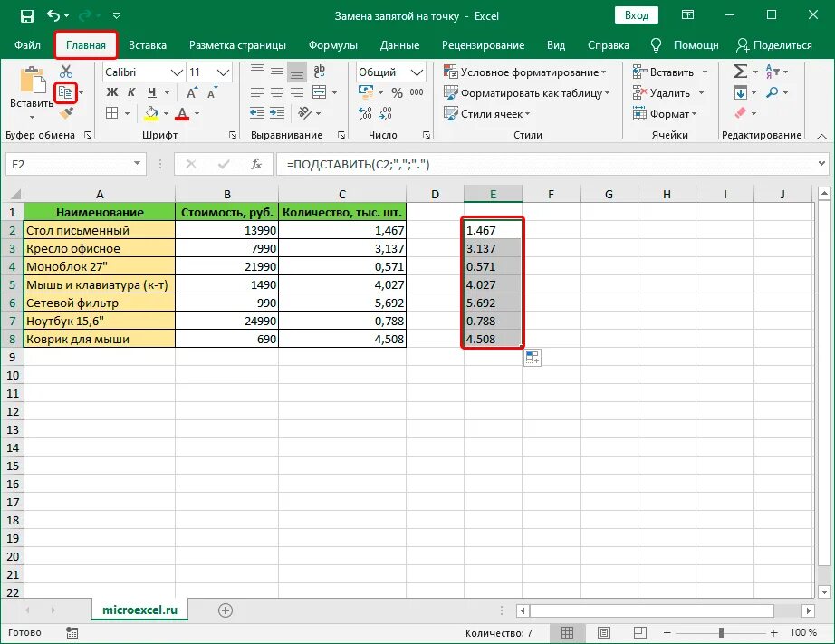The width and height of the screenshot is (835, 644).
Task: Select the microexcel.ru sheet tab
Action: 139,610
